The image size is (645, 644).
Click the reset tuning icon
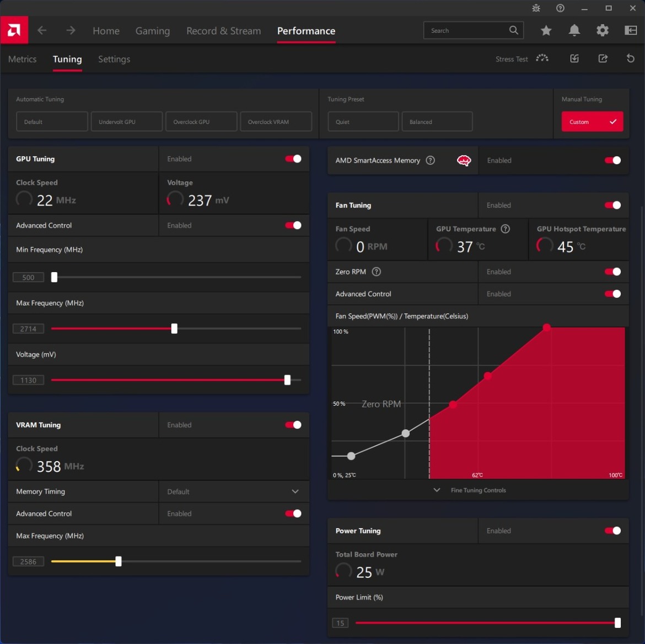pyautogui.click(x=630, y=58)
